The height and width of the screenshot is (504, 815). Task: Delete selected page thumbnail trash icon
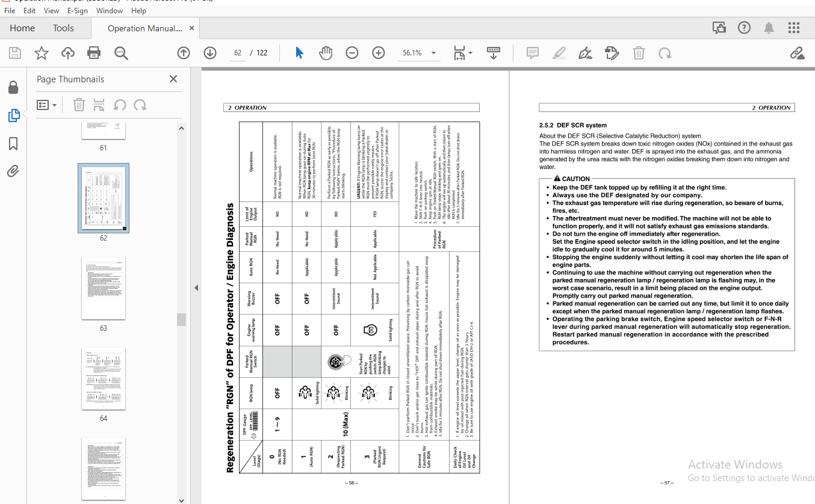click(79, 105)
